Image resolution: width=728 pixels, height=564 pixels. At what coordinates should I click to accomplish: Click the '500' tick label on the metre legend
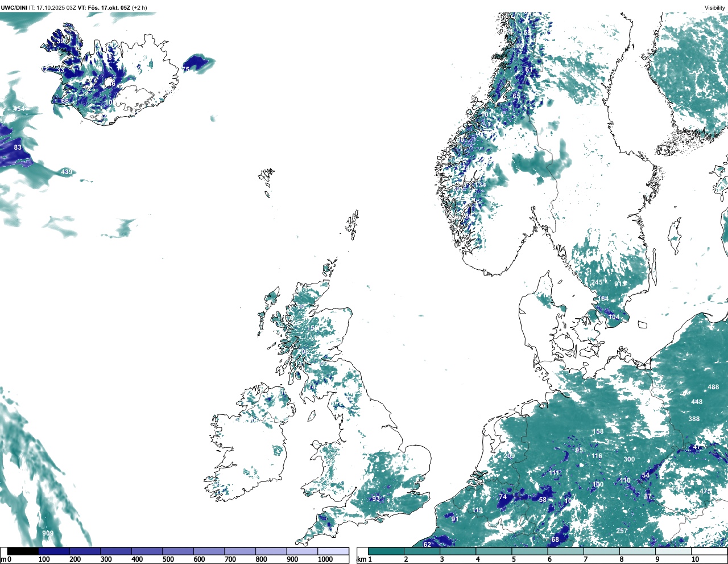pyautogui.click(x=168, y=559)
